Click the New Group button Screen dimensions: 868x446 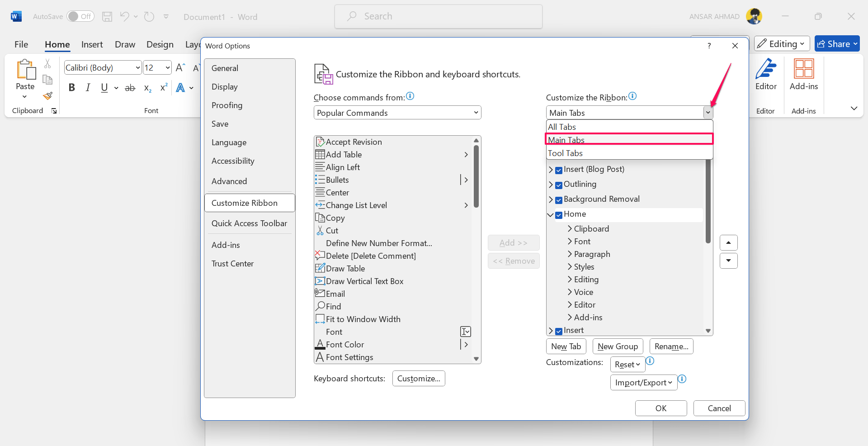(618, 346)
